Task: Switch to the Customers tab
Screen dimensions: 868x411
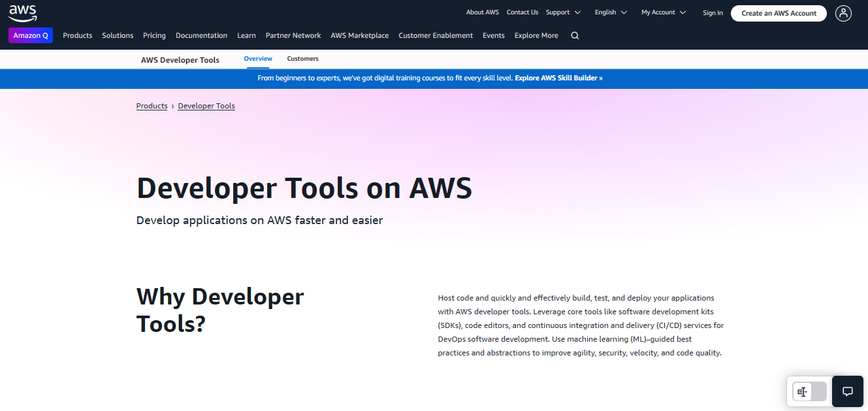Action: [302, 59]
